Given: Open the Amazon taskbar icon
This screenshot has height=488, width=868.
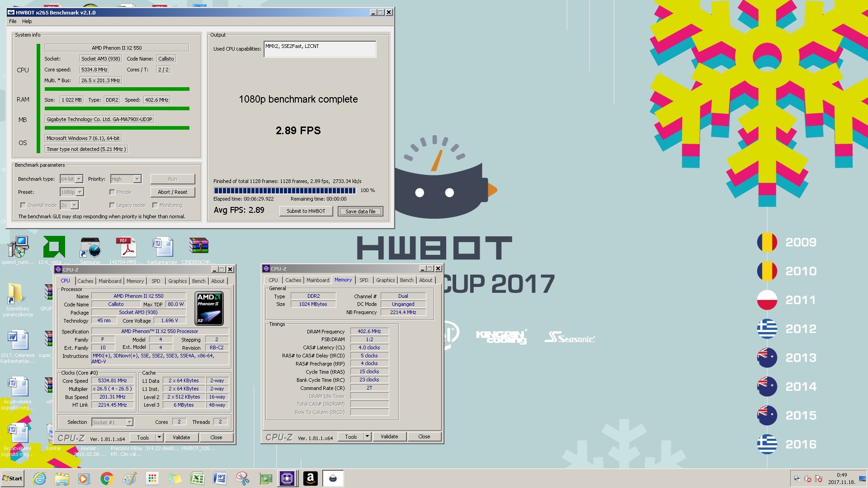Looking at the screenshot, I should pos(310,479).
